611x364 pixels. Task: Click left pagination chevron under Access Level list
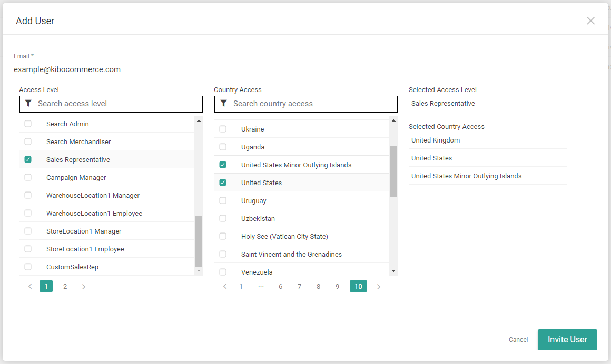tap(30, 286)
